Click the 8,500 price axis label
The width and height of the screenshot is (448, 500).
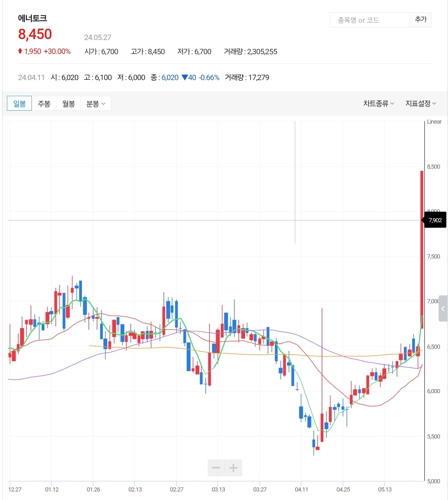tap(434, 167)
